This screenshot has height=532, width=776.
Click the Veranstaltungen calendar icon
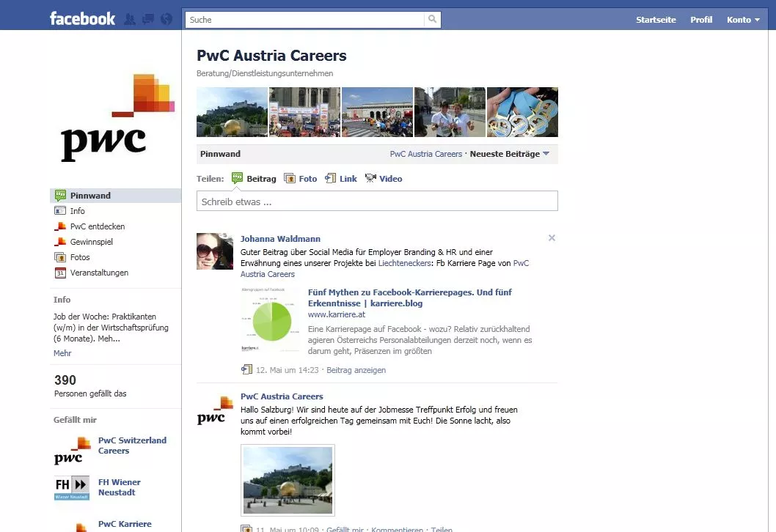pos(60,273)
